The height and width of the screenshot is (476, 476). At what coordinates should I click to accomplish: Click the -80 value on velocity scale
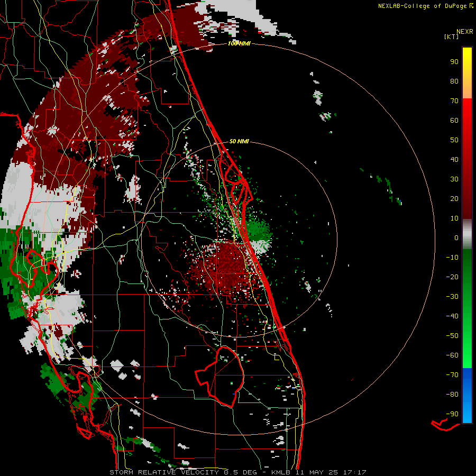452,395
